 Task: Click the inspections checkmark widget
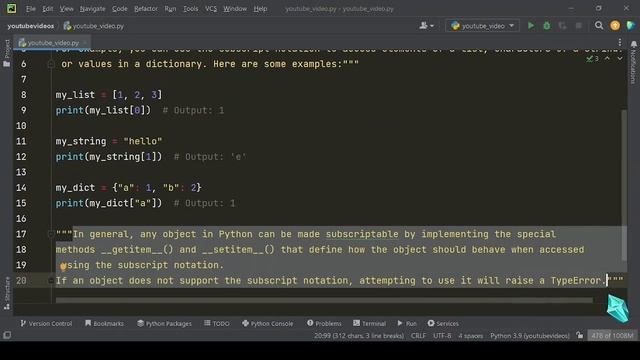click(x=593, y=59)
